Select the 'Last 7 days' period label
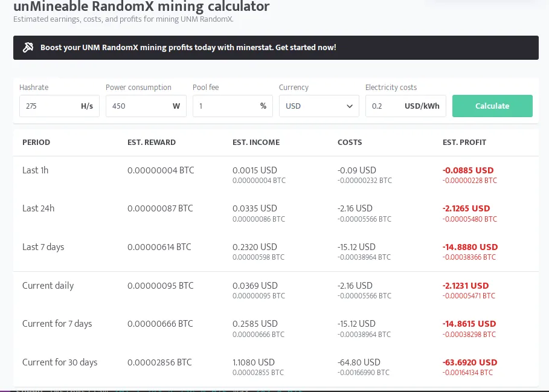 point(43,247)
